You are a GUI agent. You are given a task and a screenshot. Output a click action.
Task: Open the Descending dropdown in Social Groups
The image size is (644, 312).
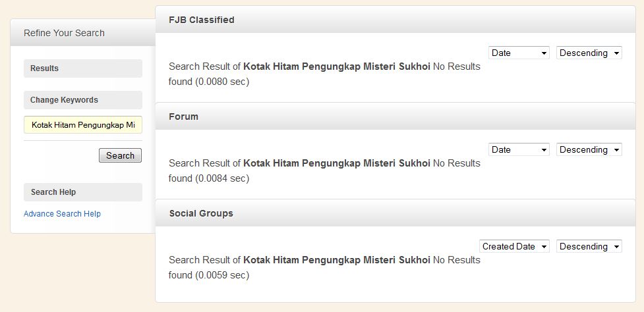pyautogui.click(x=589, y=246)
